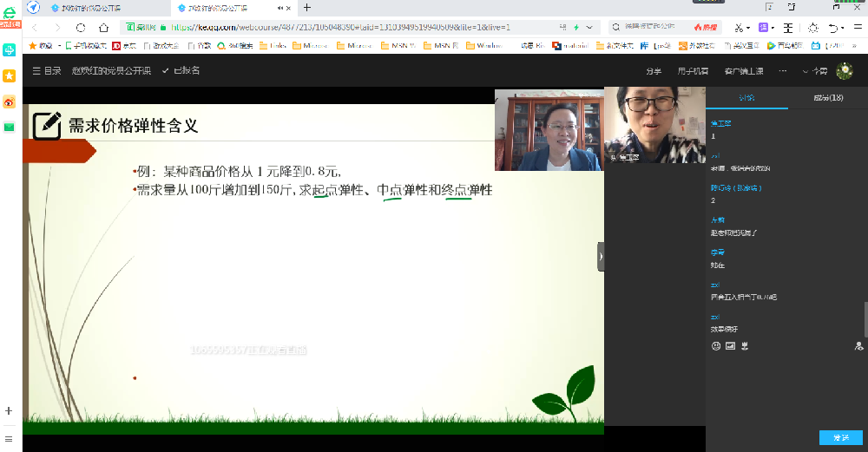868x452 pixels.
Task: Click the user avatar in header
Action: point(844,71)
